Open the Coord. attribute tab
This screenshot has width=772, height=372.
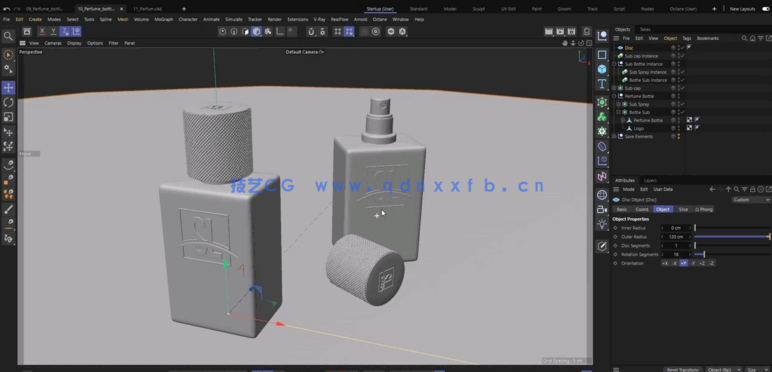(x=642, y=210)
